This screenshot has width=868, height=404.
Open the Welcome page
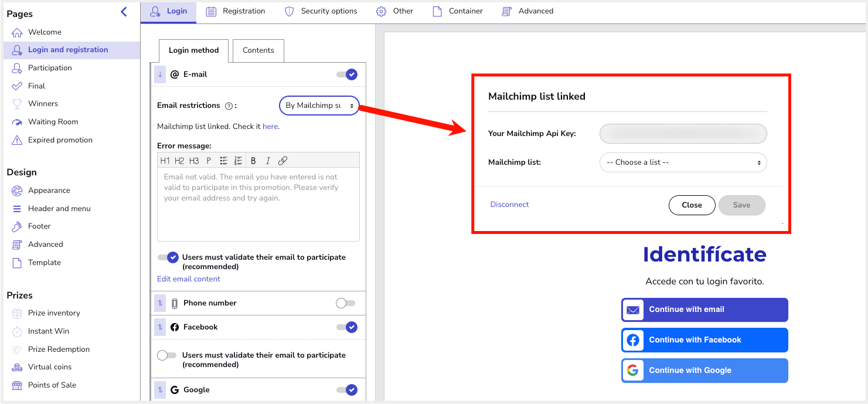coord(45,32)
